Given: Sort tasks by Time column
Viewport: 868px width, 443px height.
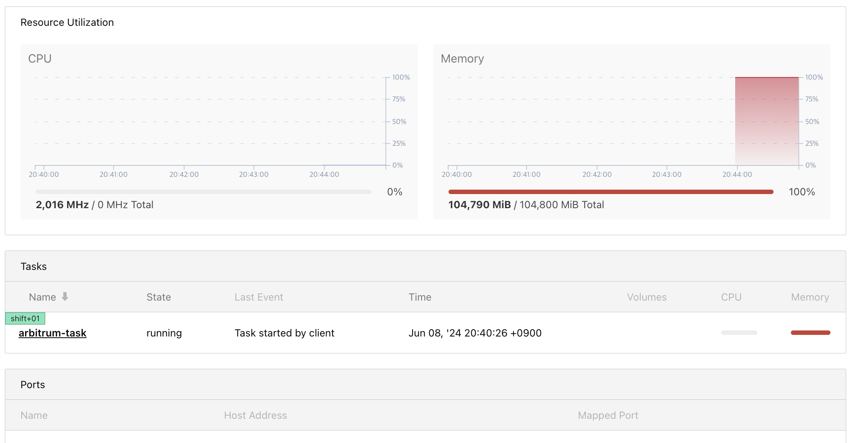Looking at the screenshot, I should pos(420,297).
